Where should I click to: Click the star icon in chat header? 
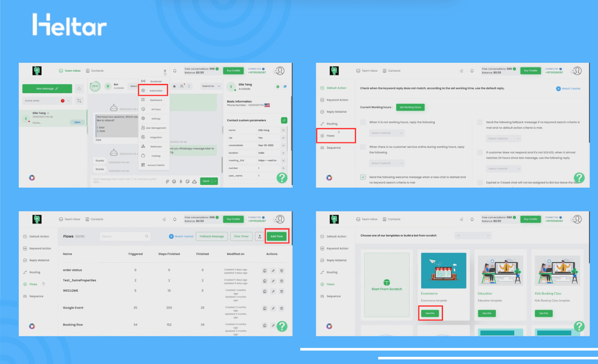174,86
